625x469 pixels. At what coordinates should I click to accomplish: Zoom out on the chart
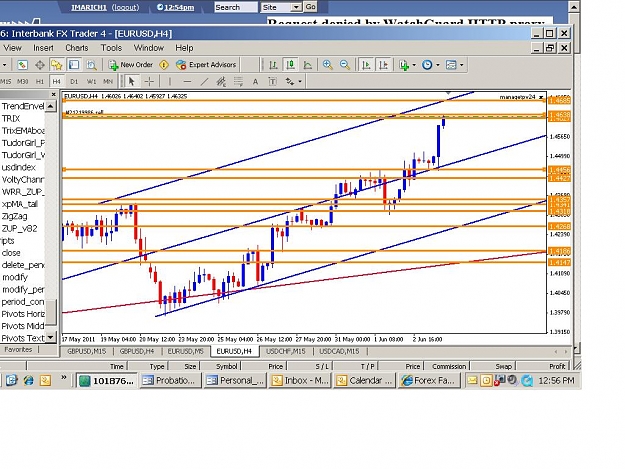click(345, 65)
